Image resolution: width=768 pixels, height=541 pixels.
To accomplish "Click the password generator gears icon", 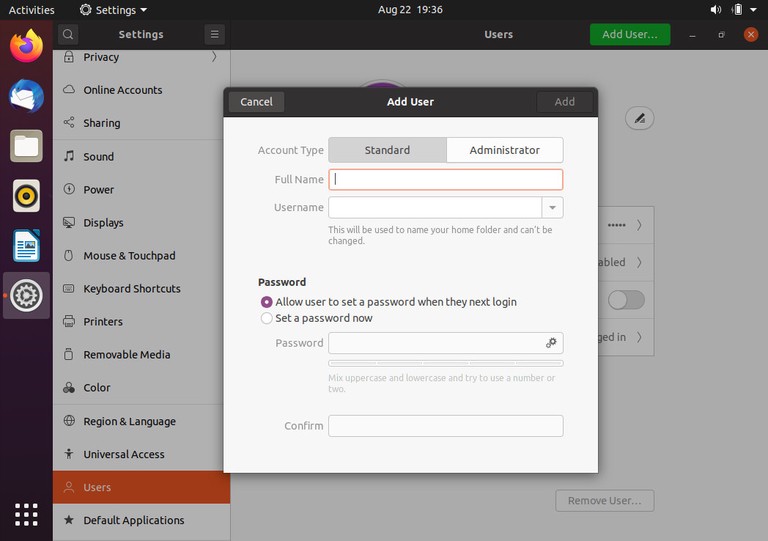I will pos(552,343).
